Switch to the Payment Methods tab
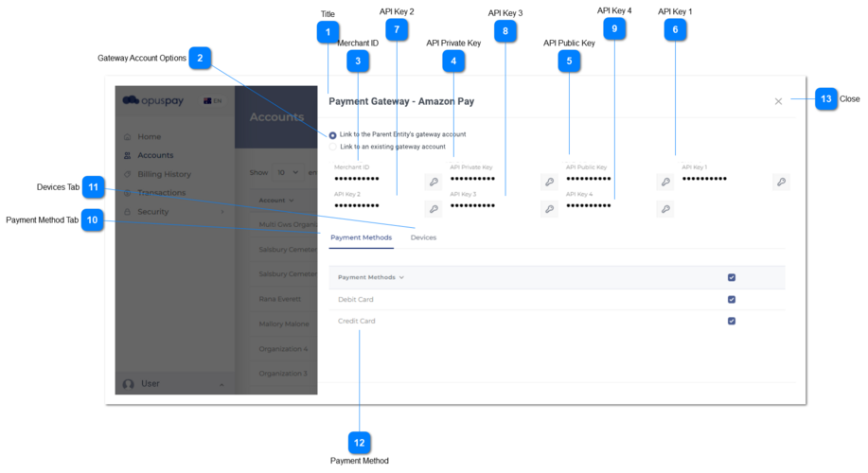The width and height of the screenshot is (868, 473). [361, 237]
